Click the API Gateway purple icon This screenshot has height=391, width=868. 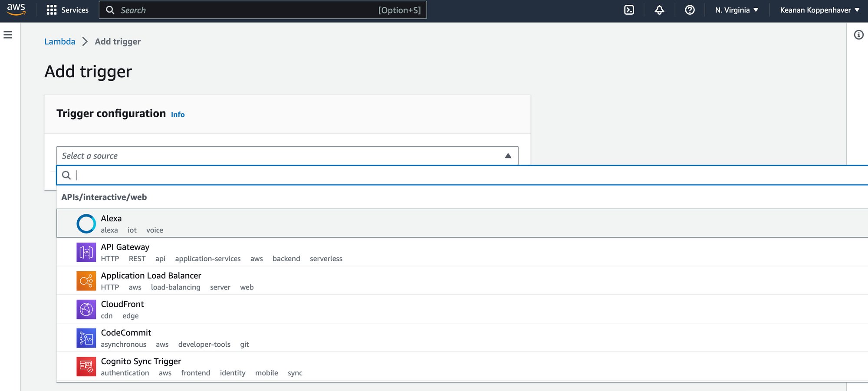[x=86, y=252]
